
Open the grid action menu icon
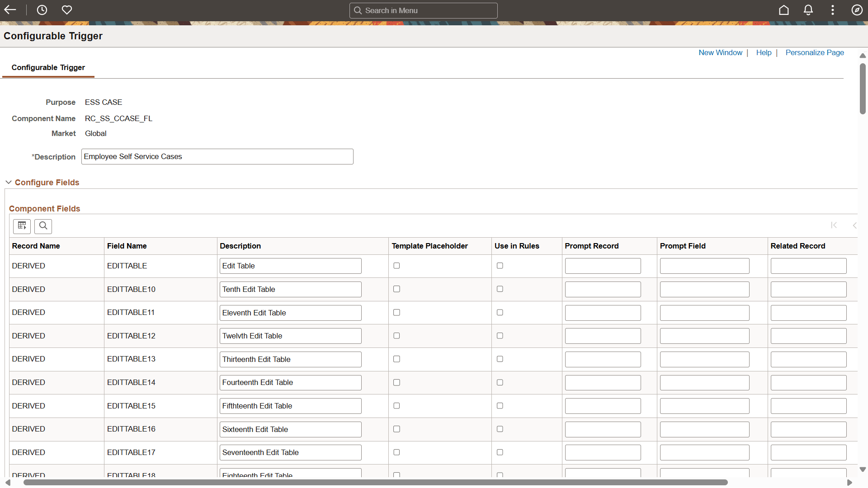(x=22, y=226)
